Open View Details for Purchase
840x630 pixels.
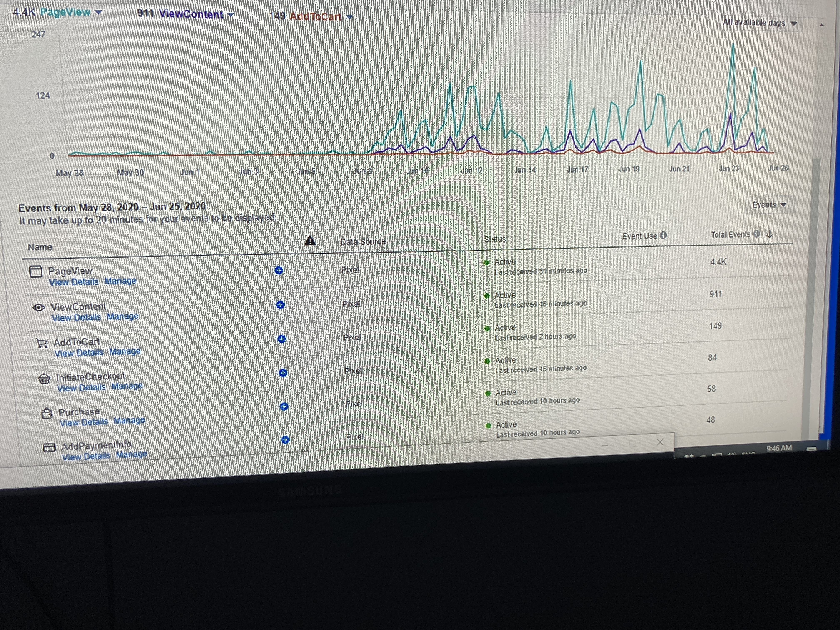(x=84, y=422)
